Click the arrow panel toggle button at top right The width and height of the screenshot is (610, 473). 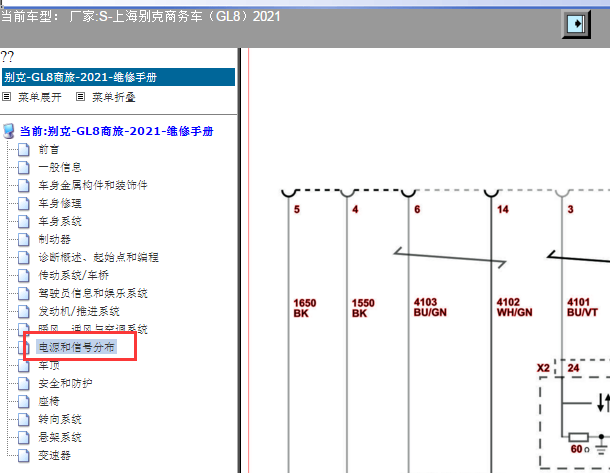coord(576,24)
